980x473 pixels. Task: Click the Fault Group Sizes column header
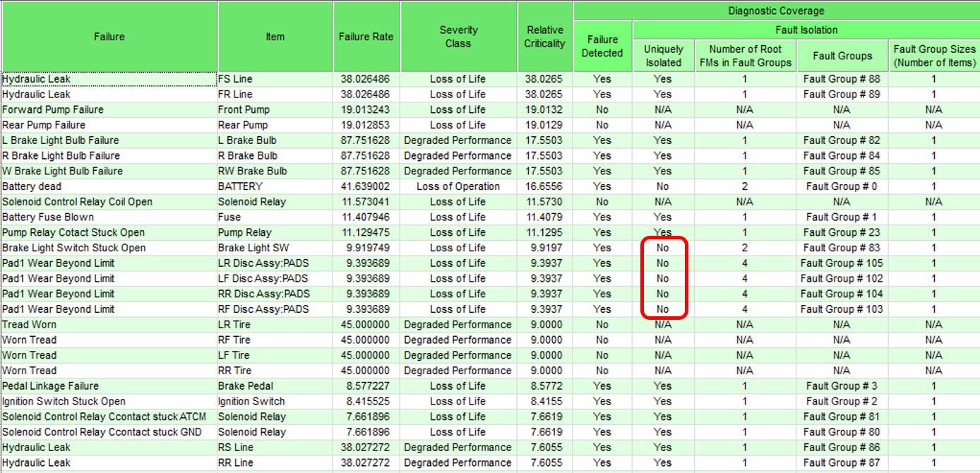coord(933,56)
